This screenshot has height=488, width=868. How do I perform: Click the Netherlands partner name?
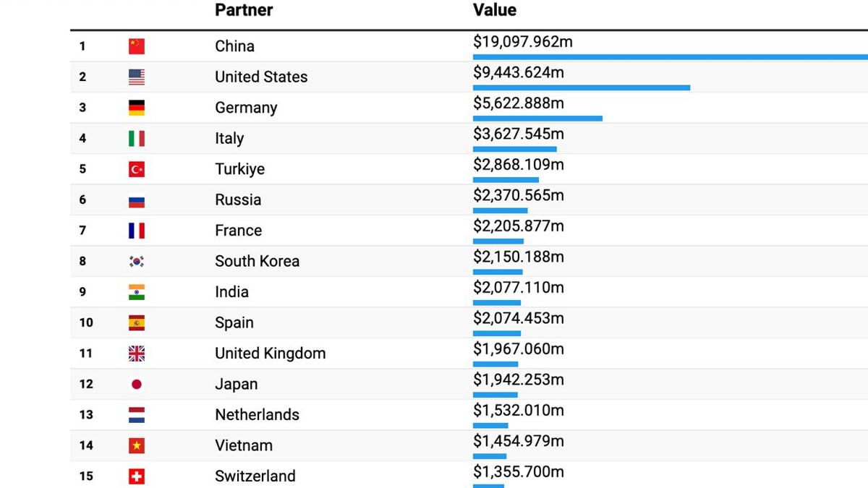click(257, 415)
